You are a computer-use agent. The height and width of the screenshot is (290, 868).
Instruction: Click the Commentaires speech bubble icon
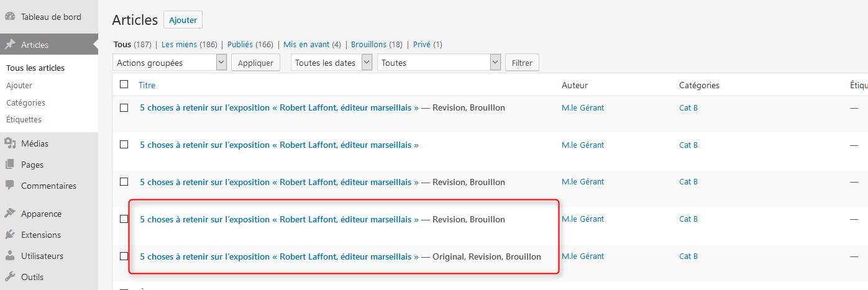point(10,186)
